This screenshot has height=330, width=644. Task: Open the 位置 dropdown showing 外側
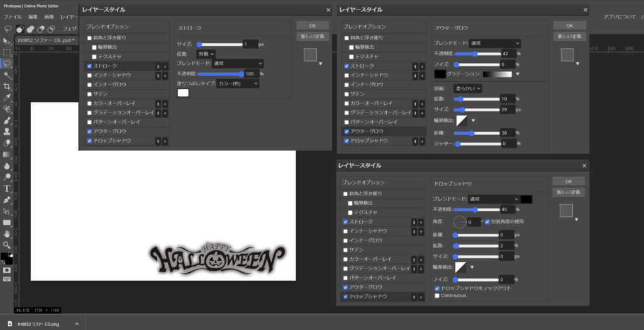click(x=206, y=54)
